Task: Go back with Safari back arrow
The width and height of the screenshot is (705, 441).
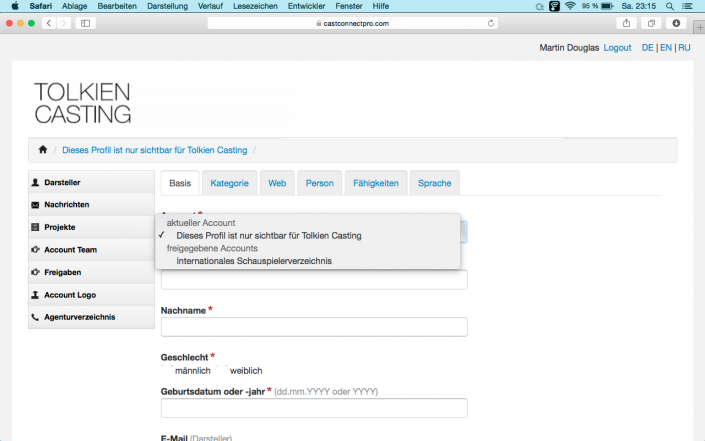Action: click(x=49, y=23)
